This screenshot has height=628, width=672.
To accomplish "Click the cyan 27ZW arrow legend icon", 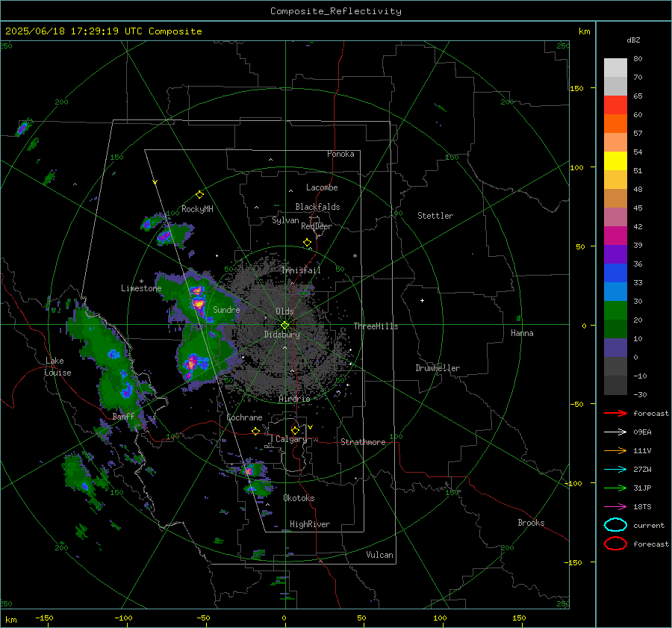I will 615,470.
